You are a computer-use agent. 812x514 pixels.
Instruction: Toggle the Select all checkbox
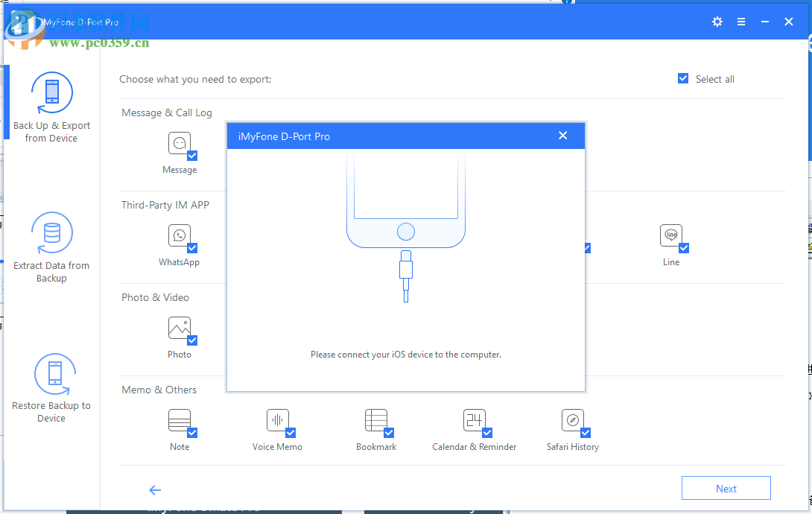(x=683, y=78)
